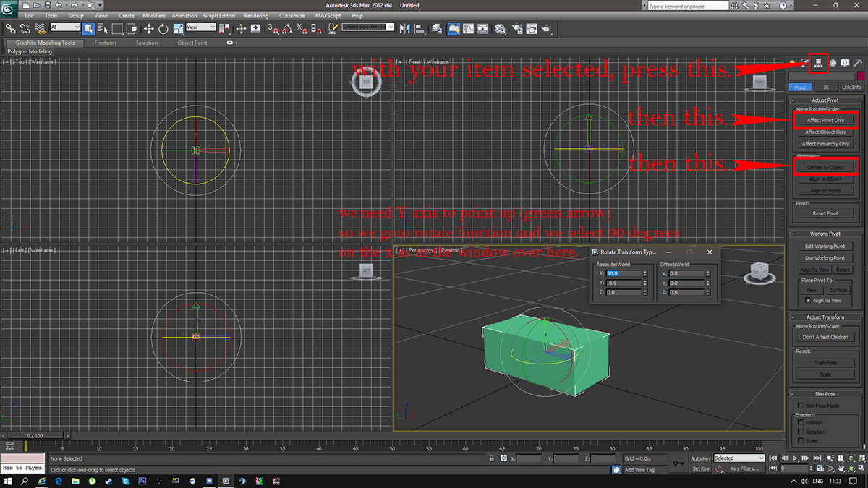Open the Hierarchy panel tab icon
This screenshot has width=868, height=488.
[x=819, y=63]
